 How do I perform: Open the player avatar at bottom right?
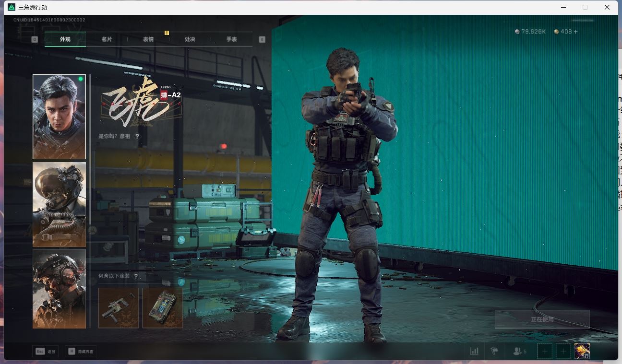tap(582, 351)
